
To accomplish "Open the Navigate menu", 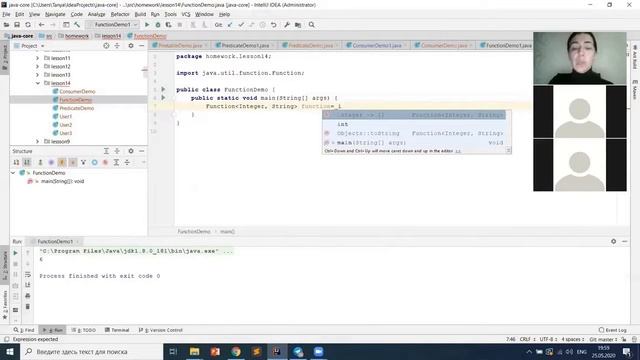I will (x=55, y=14).
